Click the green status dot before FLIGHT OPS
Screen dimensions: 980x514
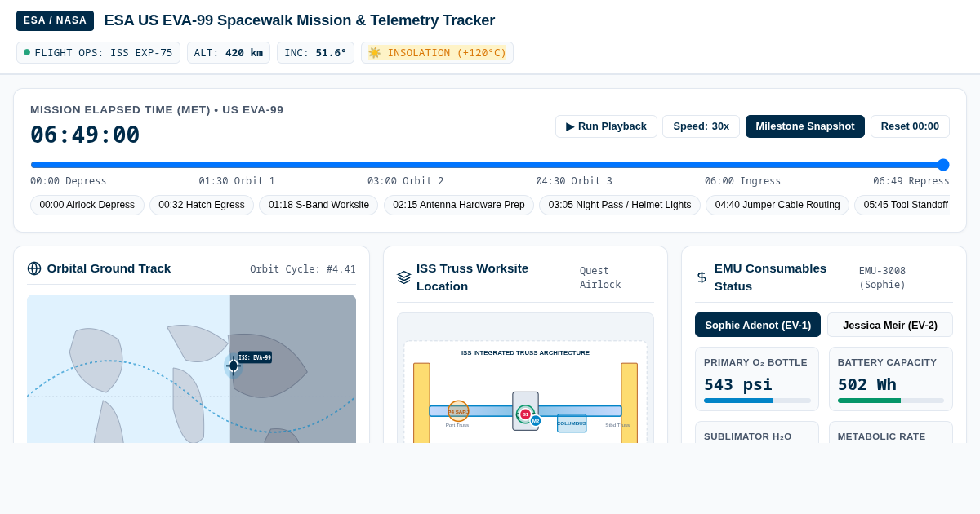click(27, 52)
